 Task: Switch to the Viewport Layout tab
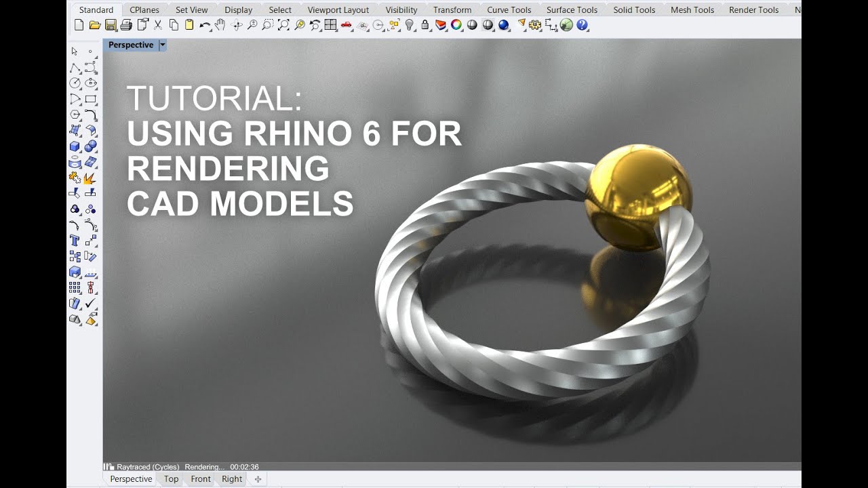point(338,10)
